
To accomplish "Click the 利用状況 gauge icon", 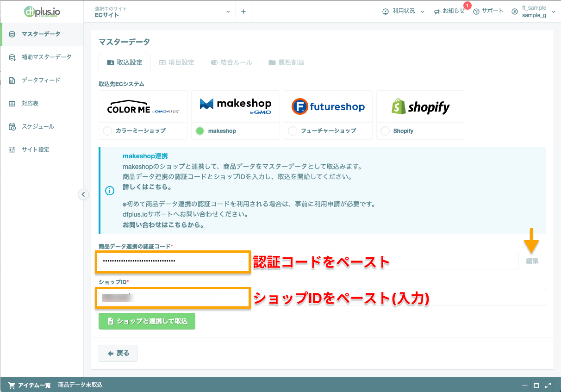I will tap(386, 12).
